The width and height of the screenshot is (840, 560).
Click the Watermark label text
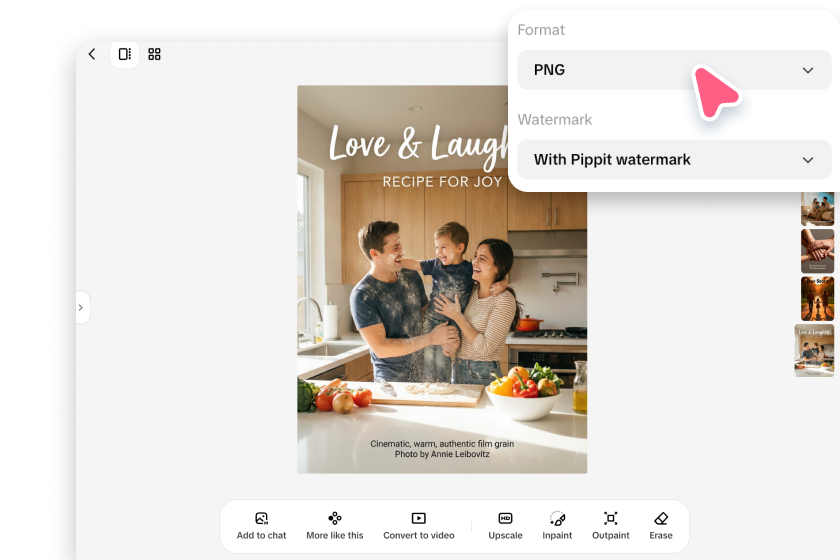point(554,120)
